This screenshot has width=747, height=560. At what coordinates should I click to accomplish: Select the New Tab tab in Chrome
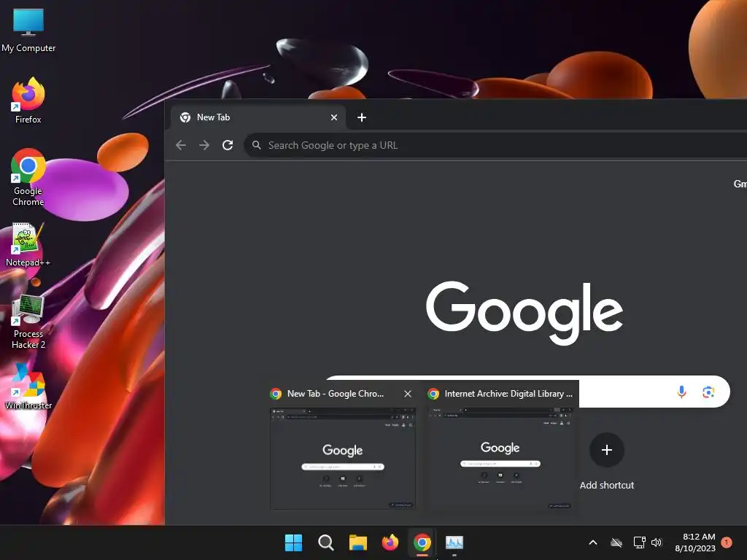tap(258, 117)
